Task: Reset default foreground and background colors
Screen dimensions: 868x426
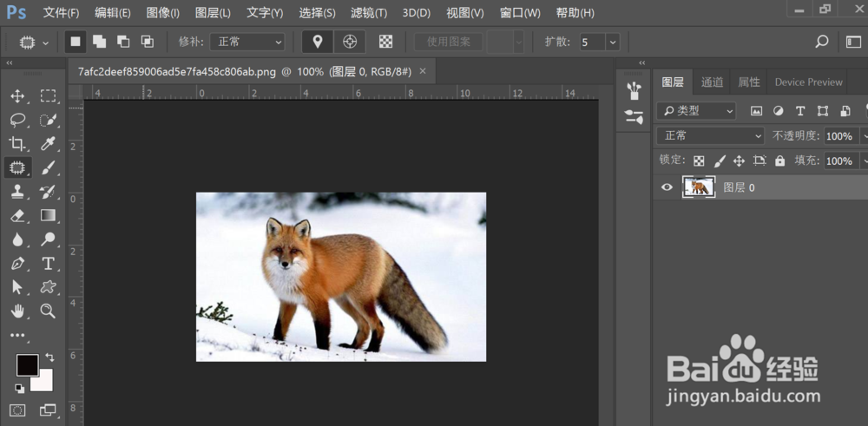Action: tap(20, 389)
